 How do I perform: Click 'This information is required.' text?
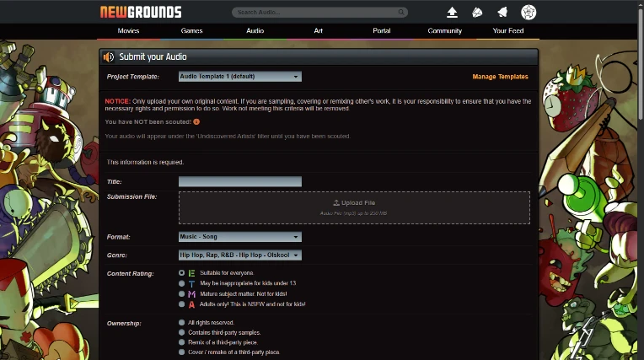click(145, 163)
